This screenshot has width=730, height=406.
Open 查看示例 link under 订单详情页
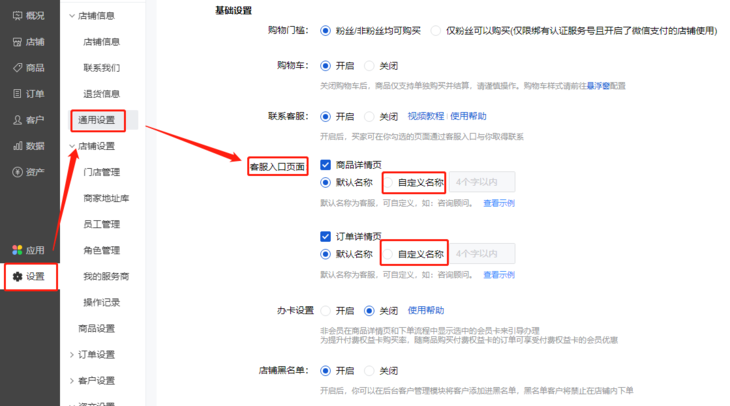pyautogui.click(x=499, y=275)
